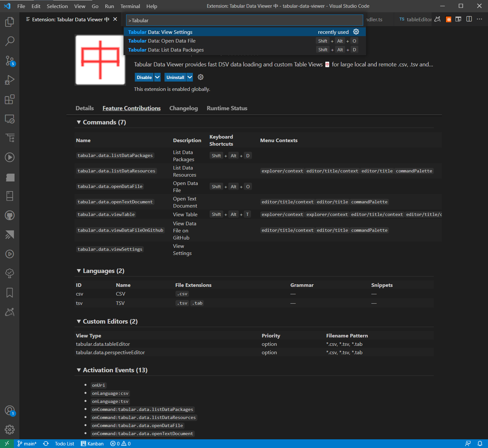
Task: Open the Run and Debug view
Action: tap(10, 80)
